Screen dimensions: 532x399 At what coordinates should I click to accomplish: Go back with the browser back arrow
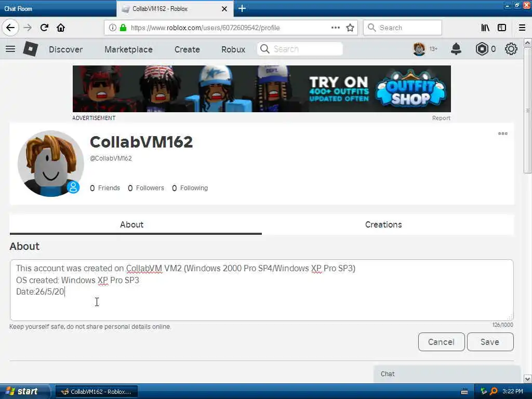tap(10, 28)
